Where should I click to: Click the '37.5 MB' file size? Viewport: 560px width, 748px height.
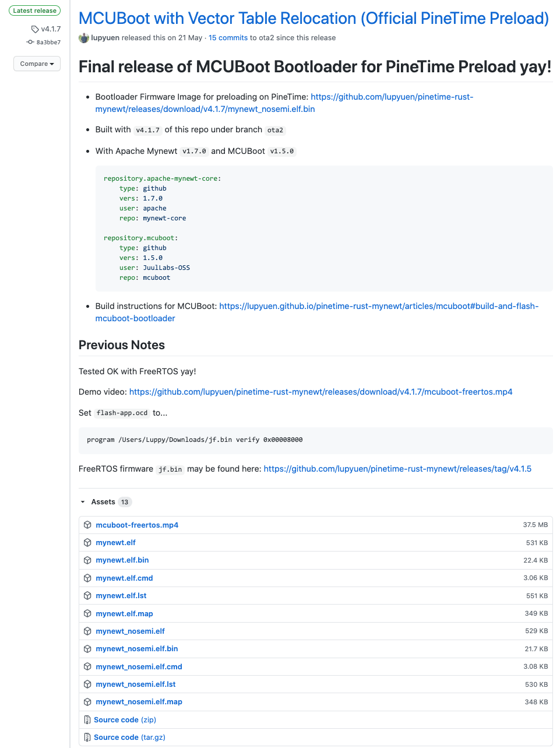(x=536, y=525)
